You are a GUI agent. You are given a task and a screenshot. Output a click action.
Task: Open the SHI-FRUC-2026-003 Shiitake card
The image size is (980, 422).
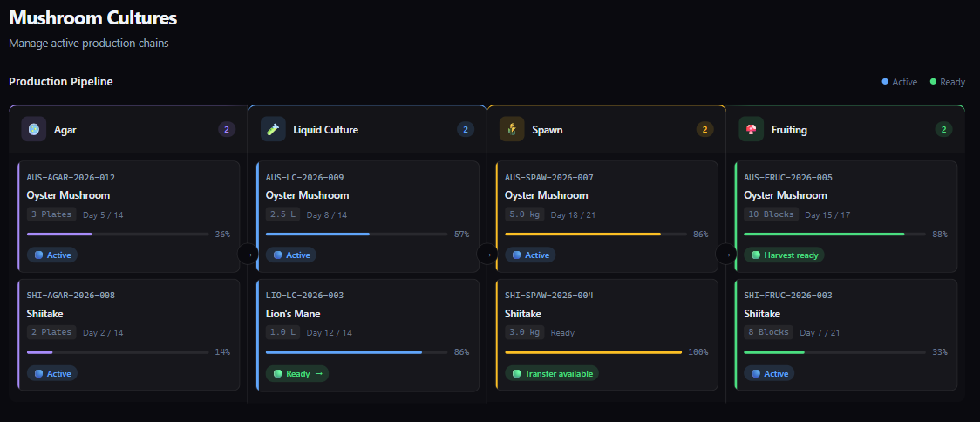846,314
